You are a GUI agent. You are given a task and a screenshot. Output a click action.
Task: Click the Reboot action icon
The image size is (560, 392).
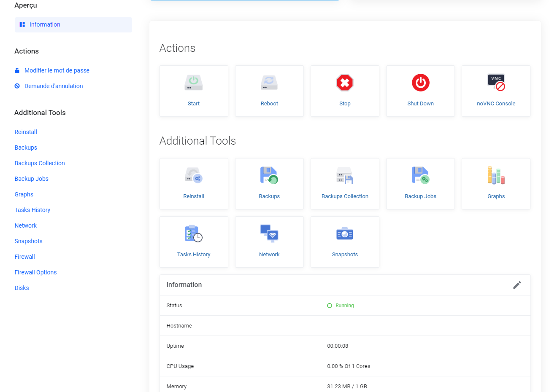tap(269, 91)
